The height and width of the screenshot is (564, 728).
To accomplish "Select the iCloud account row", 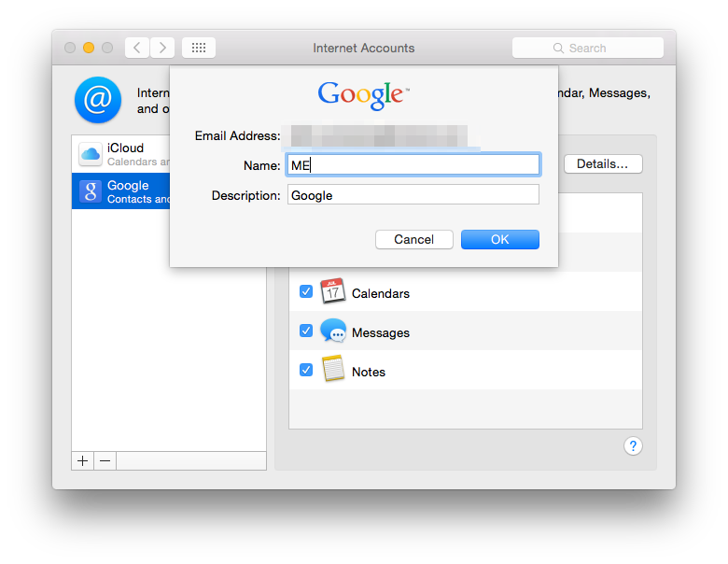I will (x=120, y=154).
